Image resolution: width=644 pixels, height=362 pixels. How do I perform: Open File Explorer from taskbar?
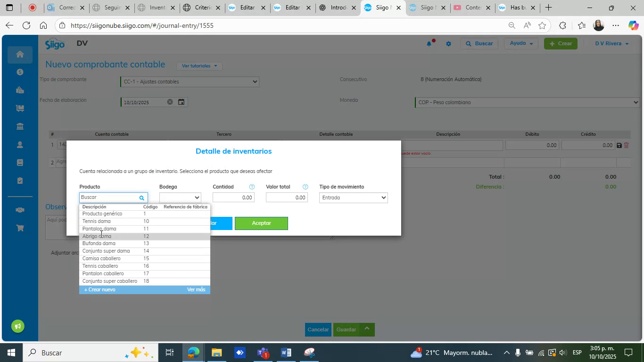click(x=216, y=353)
